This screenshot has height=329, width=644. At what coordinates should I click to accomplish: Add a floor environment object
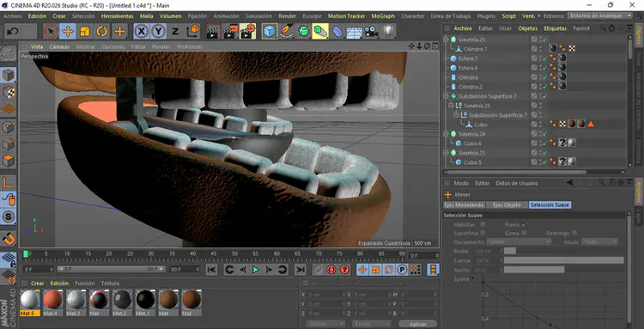click(354, 31)
